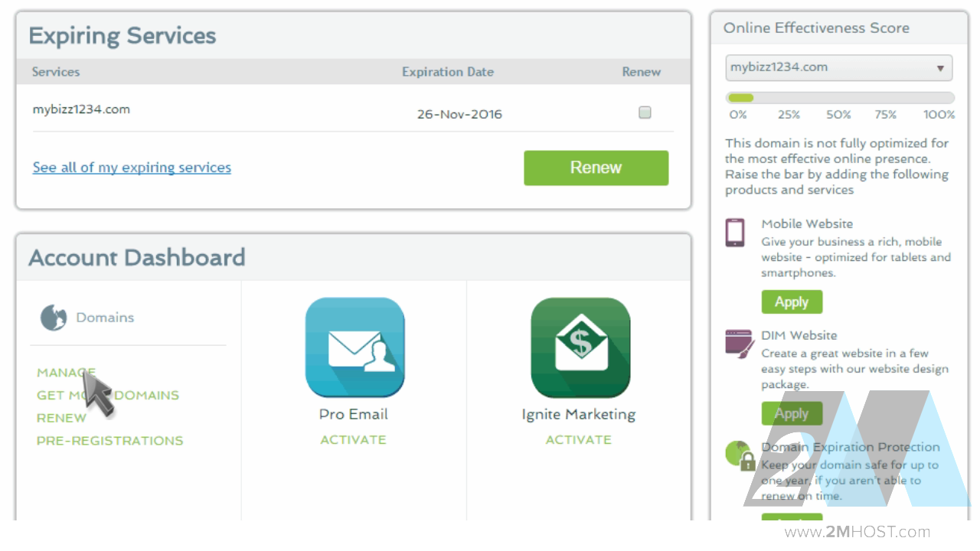This screenshot has width=980, height=551.
Task: Click the 'This domain is not fully optimized' paragraph
Action: [838, 167]
